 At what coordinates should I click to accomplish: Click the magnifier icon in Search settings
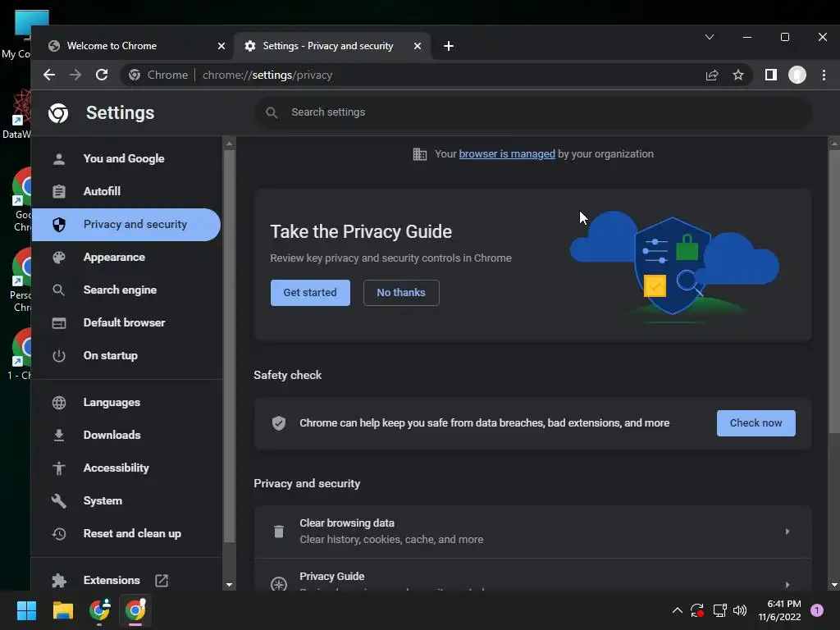(272, 112)
